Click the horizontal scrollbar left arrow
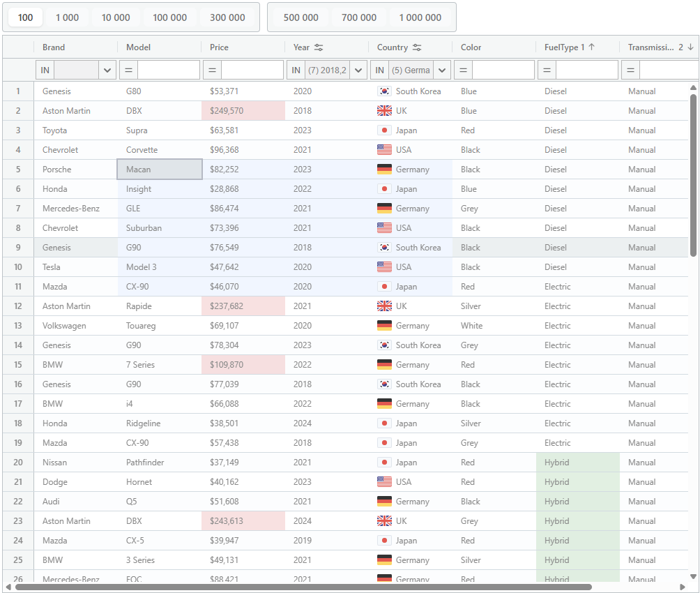The image size is (700, 593). 8,587
